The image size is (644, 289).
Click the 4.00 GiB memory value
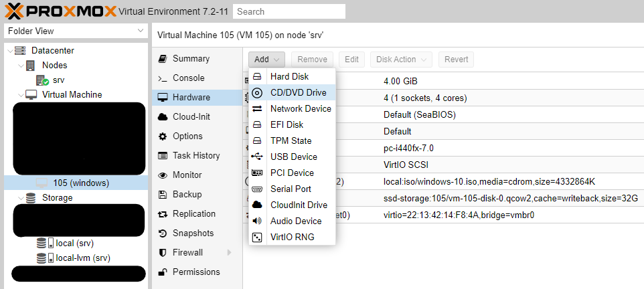point(400,82)
